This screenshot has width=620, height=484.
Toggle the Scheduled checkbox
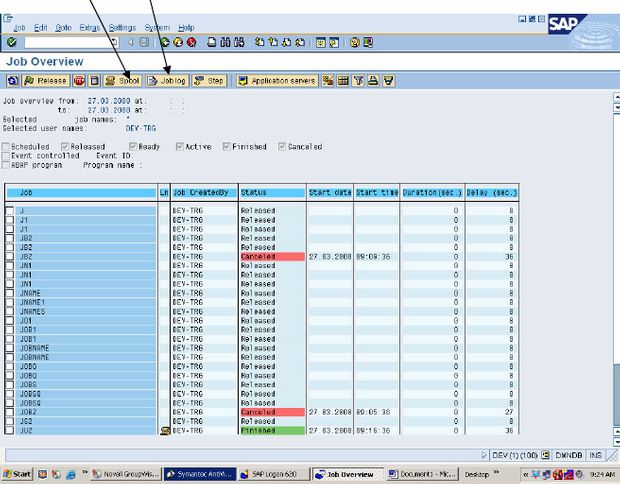[6, 147]
